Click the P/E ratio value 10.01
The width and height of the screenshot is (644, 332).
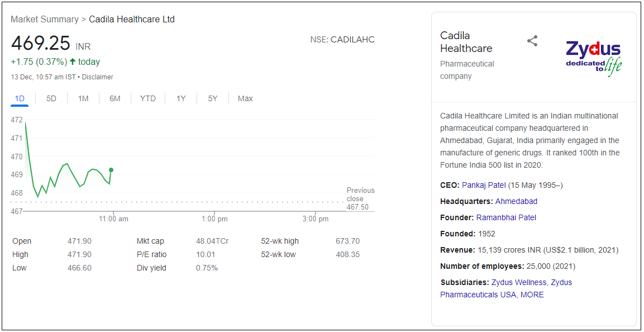[206, 254]
